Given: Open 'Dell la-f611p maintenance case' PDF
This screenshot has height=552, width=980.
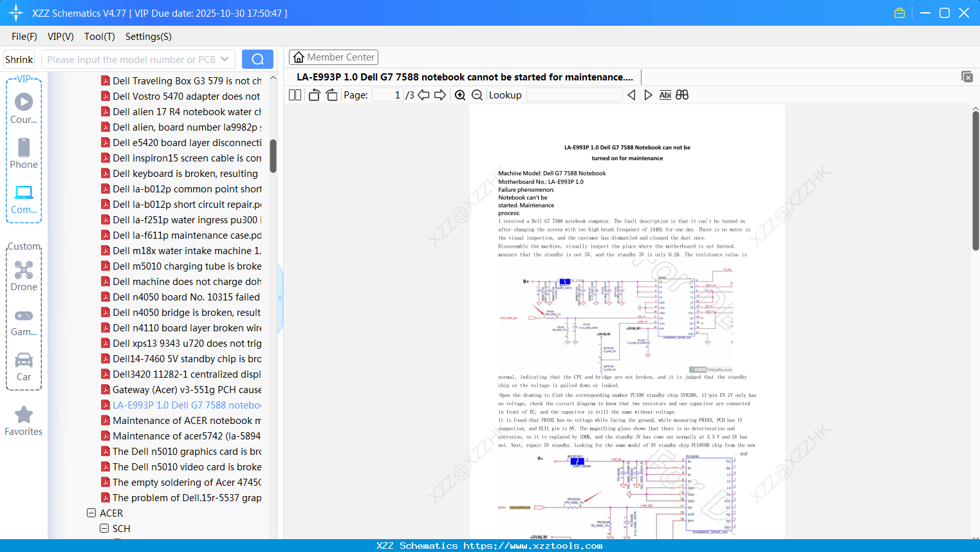Looking at the screenshot, I should click(x=181, y=235).
